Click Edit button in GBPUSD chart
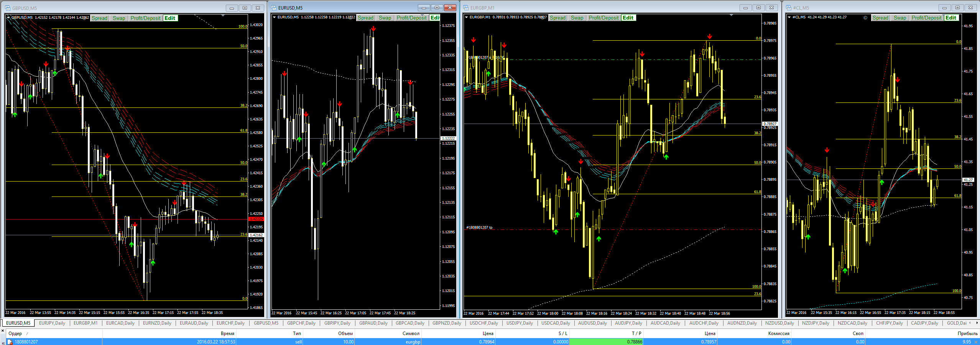Screen dimensions: 980x345 [x=170, y=18]
